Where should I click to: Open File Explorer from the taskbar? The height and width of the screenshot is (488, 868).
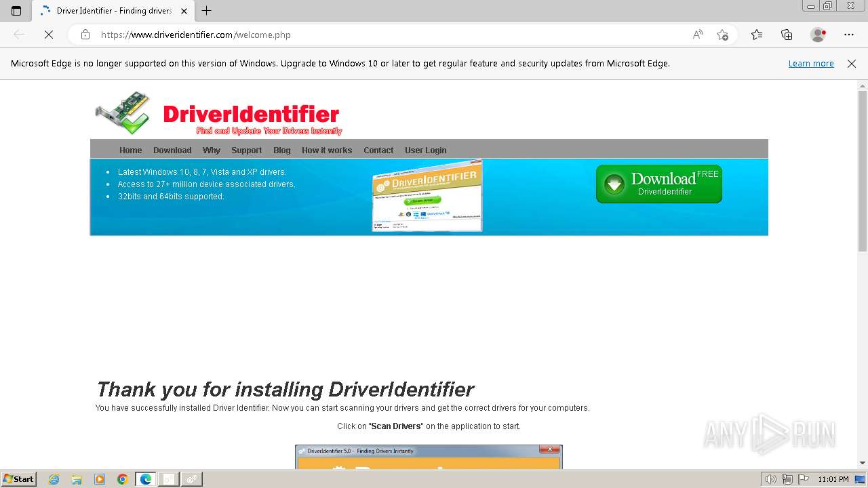(77, 479)
